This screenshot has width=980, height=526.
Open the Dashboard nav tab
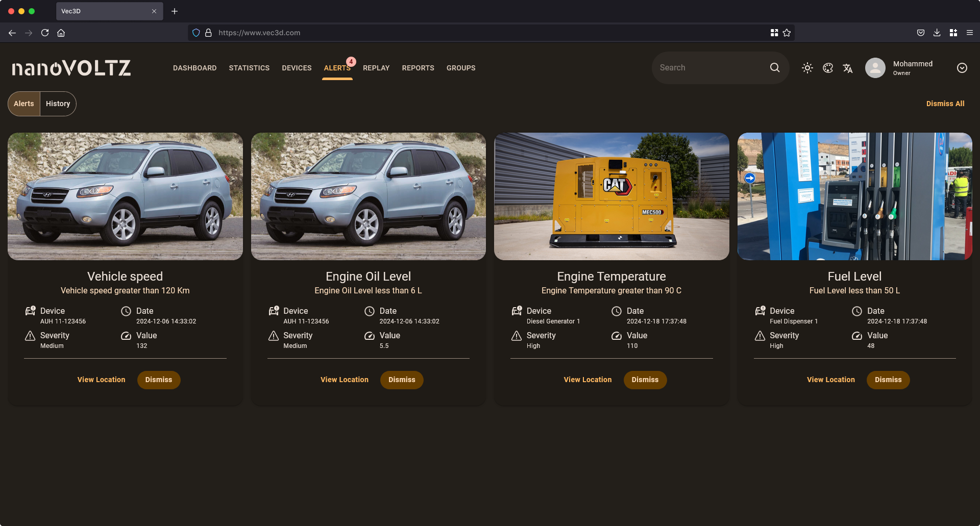tap(194, 68)
